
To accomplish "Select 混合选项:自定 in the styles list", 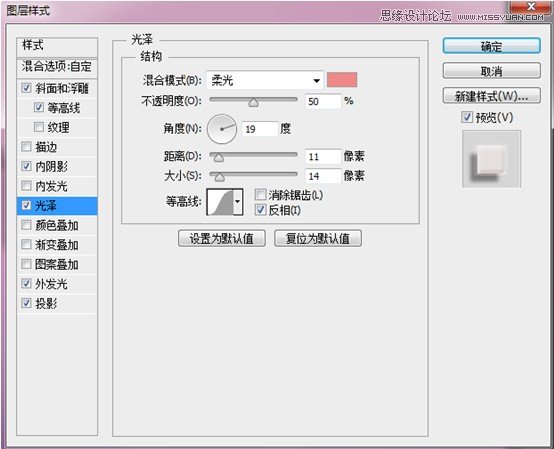I will pyautogui.click(x=57, y=68).
